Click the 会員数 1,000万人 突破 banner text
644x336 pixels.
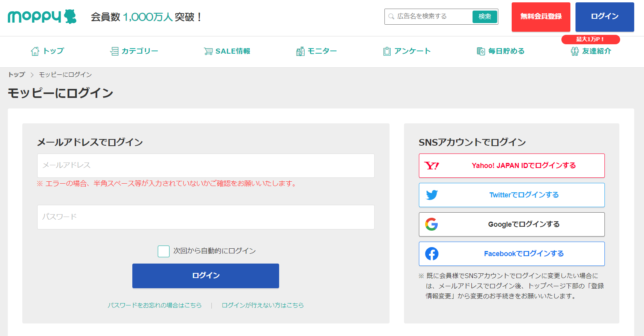146,17
